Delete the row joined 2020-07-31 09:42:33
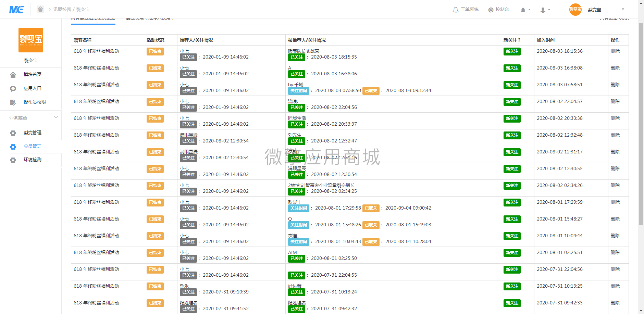 click(615, 303)
